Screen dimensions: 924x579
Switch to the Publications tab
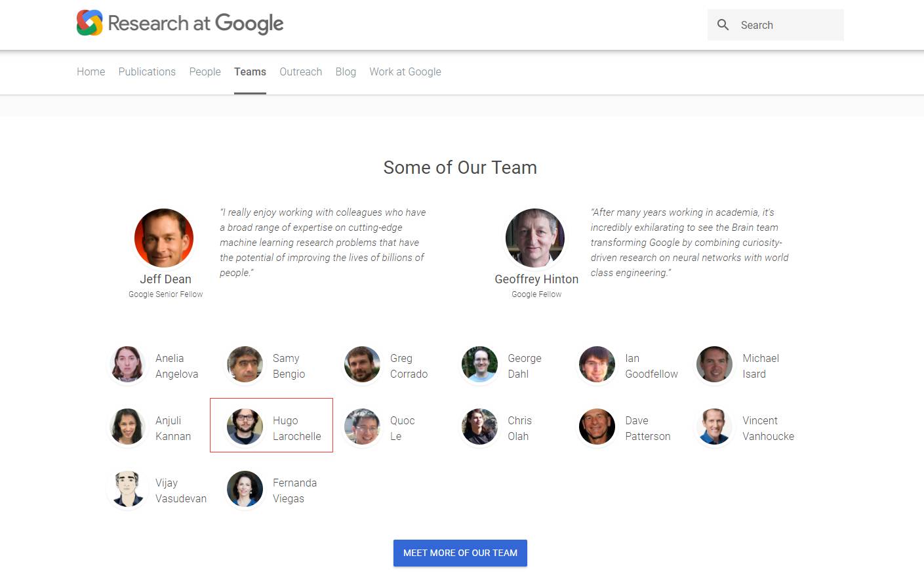[147, 71]
